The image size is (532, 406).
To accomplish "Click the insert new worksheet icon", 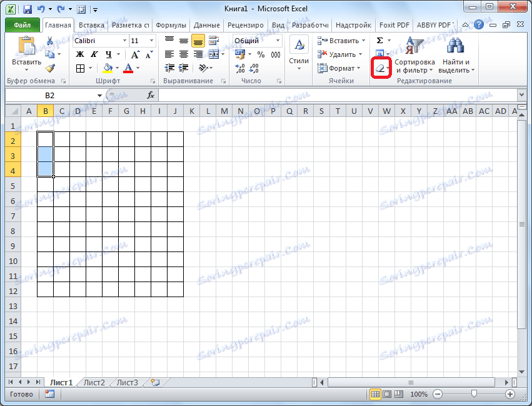I will 156,383.
